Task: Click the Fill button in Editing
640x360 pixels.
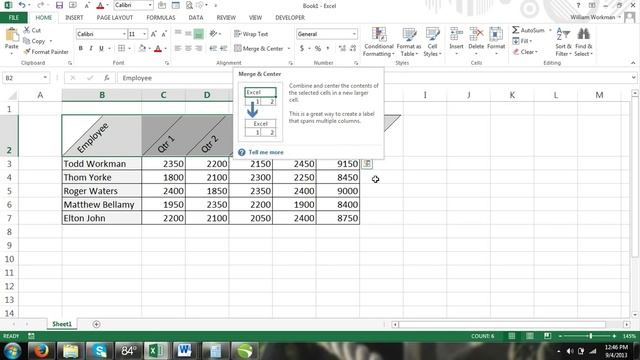Action: 522,41
